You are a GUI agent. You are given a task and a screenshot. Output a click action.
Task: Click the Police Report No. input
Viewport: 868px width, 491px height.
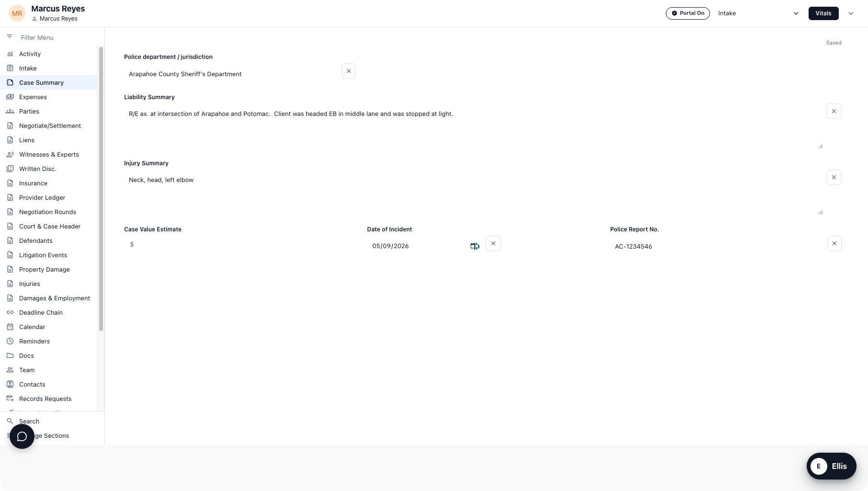click(x=716, y=246)
